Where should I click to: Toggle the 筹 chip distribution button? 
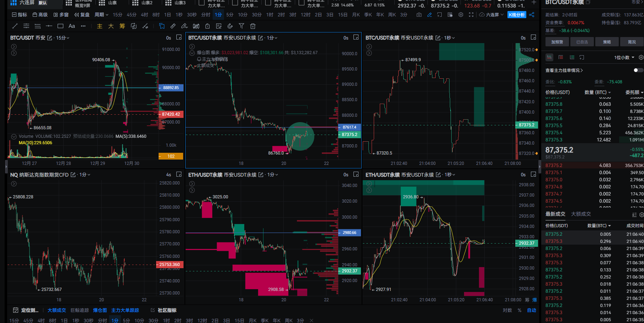122,26
